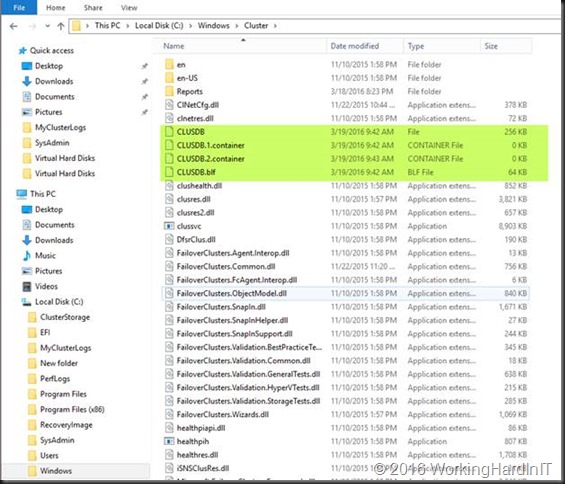Switch to the Home ribbon tab
This screenshot has height=484, width=565.
(x=55, y=8)
